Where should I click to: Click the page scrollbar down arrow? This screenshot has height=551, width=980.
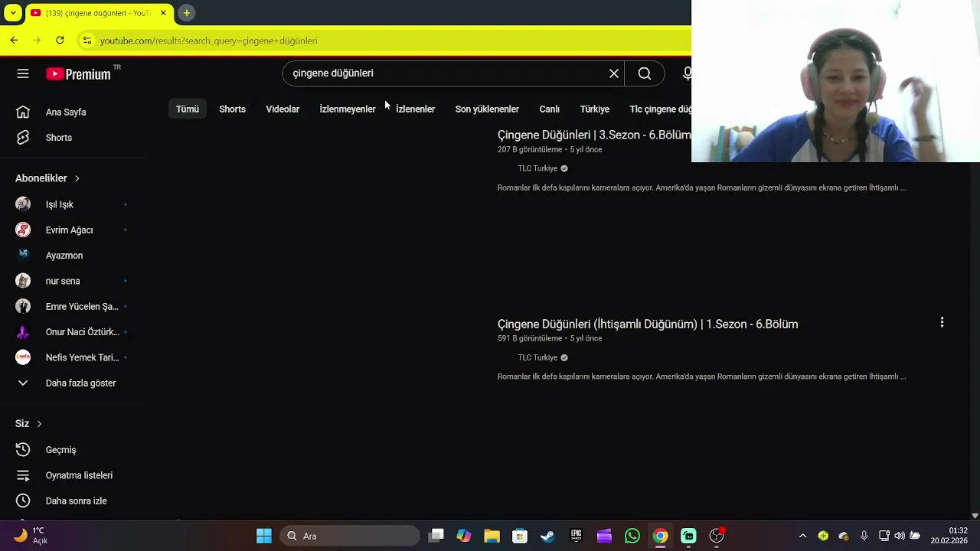coord(975,516)
